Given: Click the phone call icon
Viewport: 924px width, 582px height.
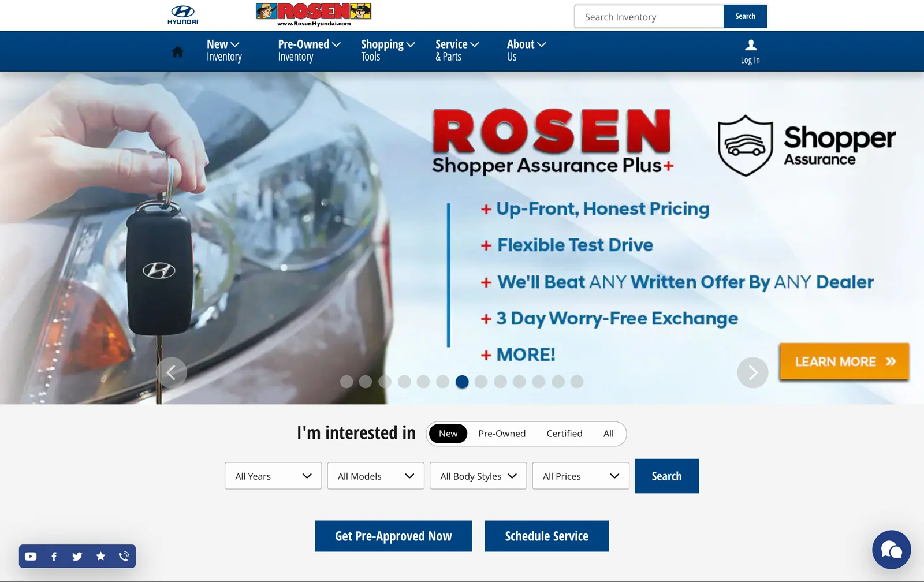Looking at the screenshot, I should click(x=124, y=556).
